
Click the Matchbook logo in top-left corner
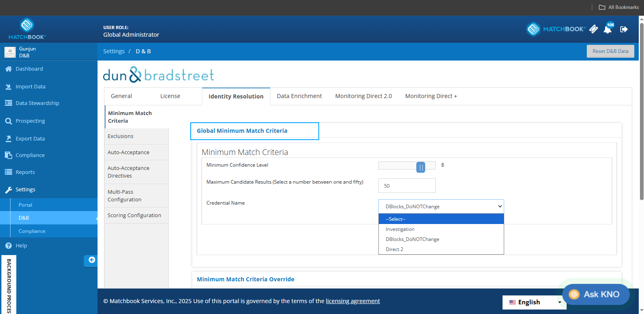[27, 29]
